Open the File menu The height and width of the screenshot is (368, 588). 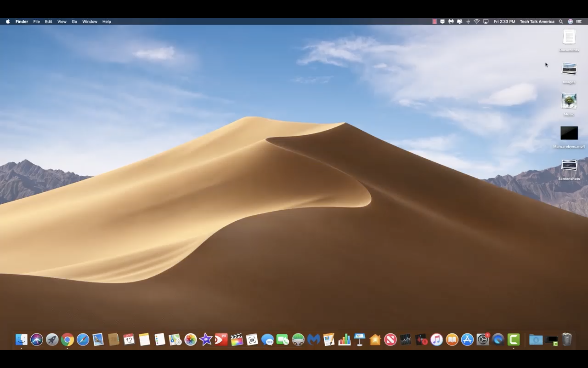coord(37,22)
